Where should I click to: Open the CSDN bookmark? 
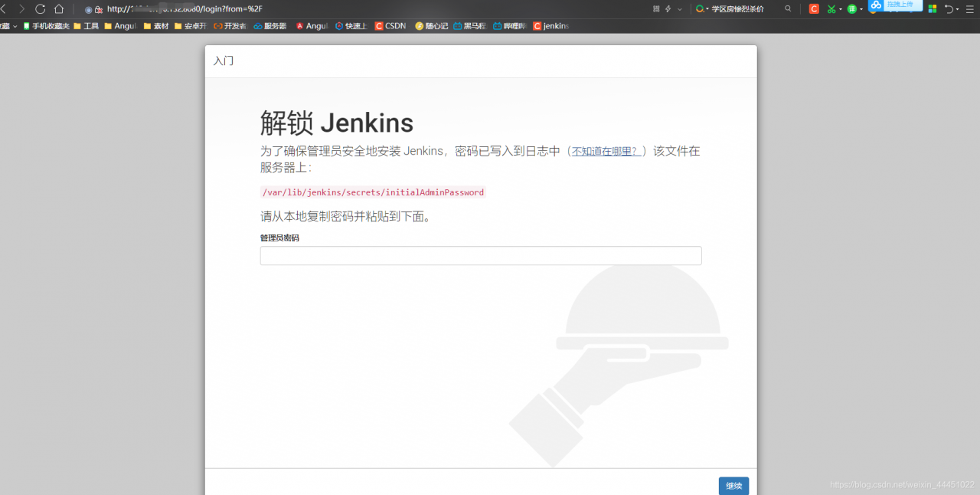pos(390,26)
